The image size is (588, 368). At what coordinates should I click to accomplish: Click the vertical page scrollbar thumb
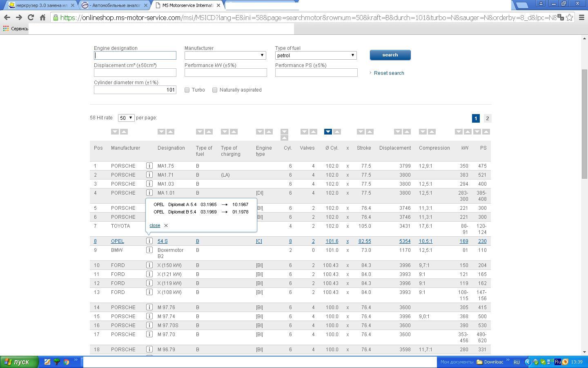coord(584,123)
